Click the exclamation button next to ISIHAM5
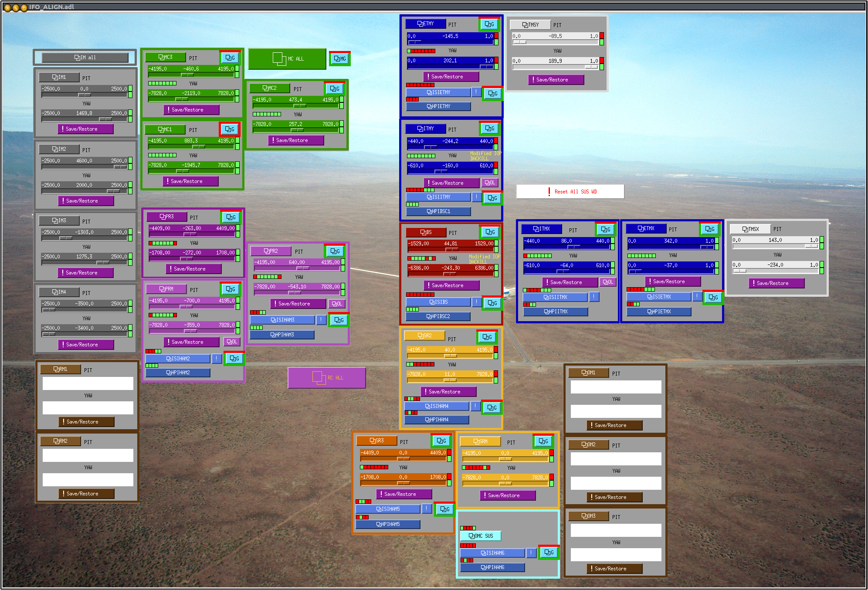The width and height of the screenshot is (868, 590). [427, 508]
